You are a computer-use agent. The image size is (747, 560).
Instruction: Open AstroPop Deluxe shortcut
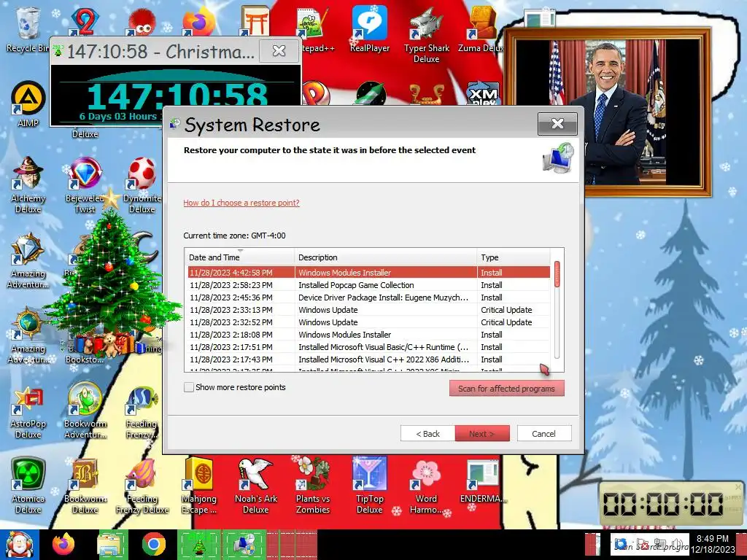point(28,411)
